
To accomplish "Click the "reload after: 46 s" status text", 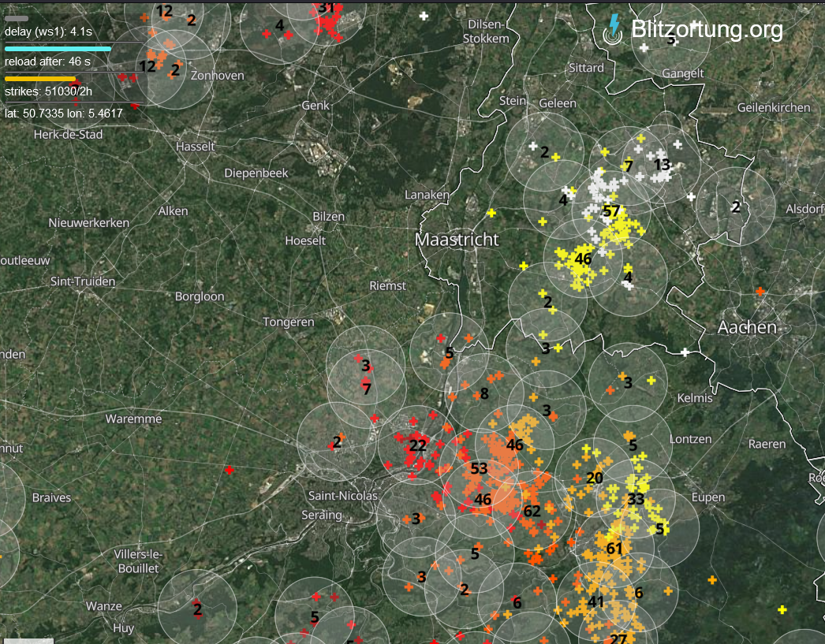I will [x=47, y=61].
